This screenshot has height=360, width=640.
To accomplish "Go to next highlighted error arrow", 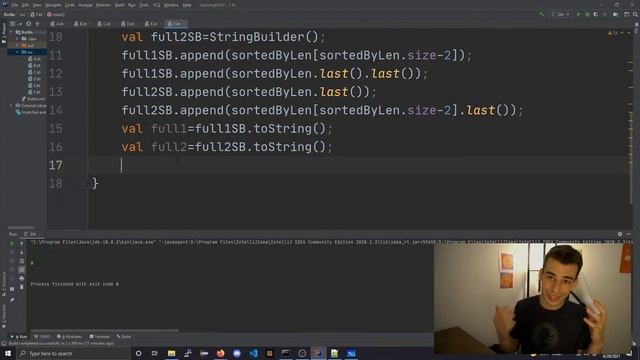I will coord(629,33).
